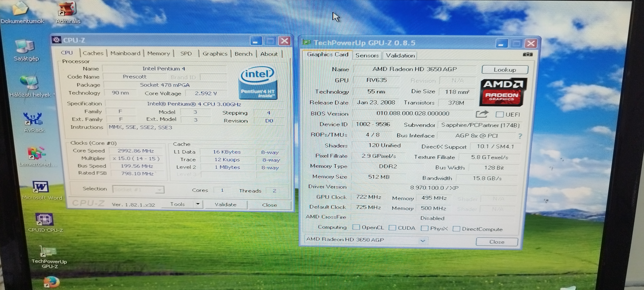Switch to the CPU tab in CPU-Z
Viewport: 644px width, 290px height.
tap(67, 53)
